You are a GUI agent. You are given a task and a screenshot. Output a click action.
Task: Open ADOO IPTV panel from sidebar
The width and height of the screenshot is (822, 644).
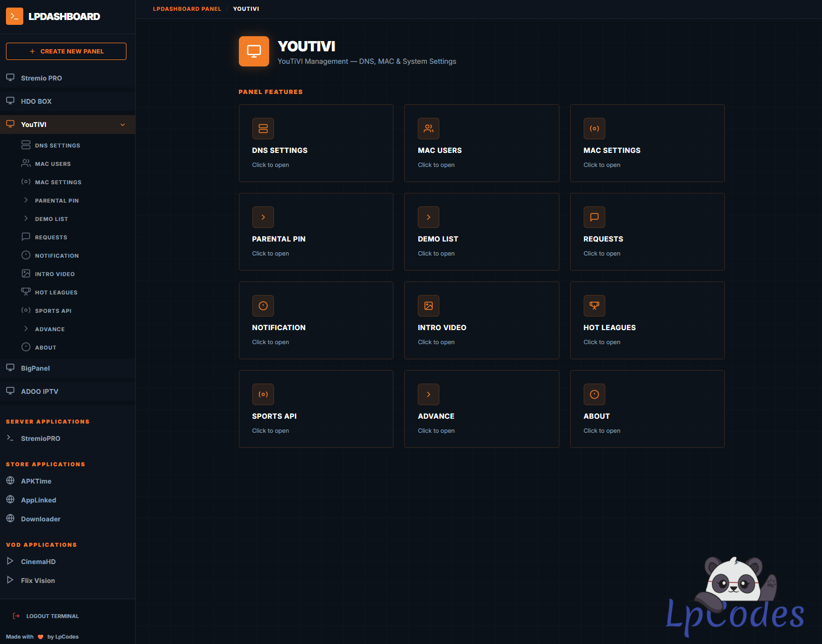[x=39, y=392]
